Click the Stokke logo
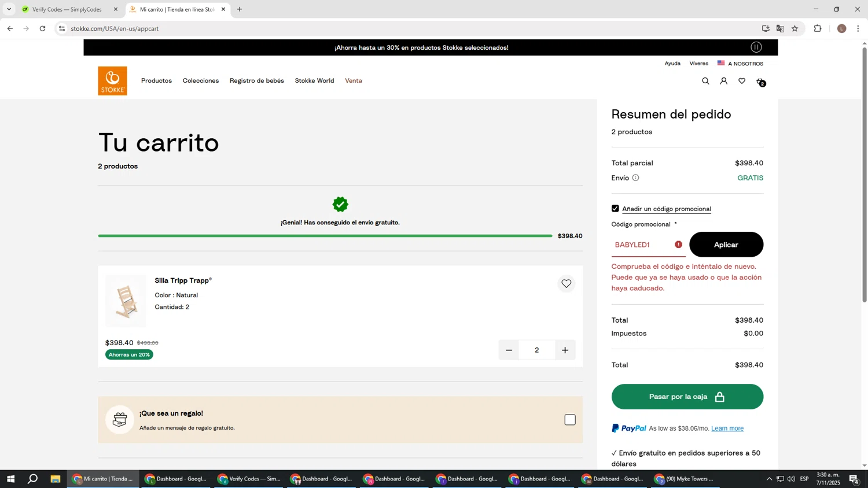This screenshot has height=488, width=868. [112, 81]
